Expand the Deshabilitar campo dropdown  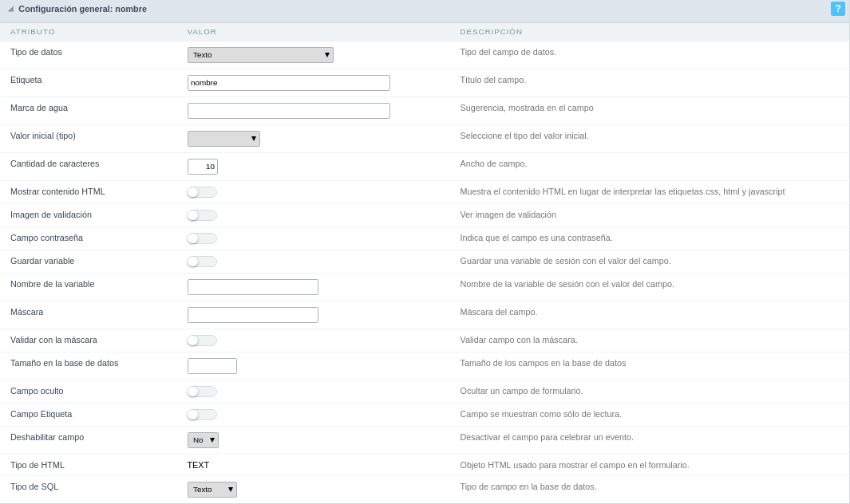(203, 440)
